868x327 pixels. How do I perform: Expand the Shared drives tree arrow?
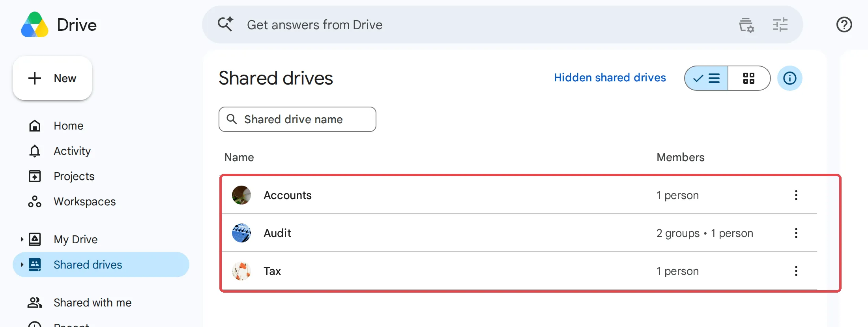22,265
